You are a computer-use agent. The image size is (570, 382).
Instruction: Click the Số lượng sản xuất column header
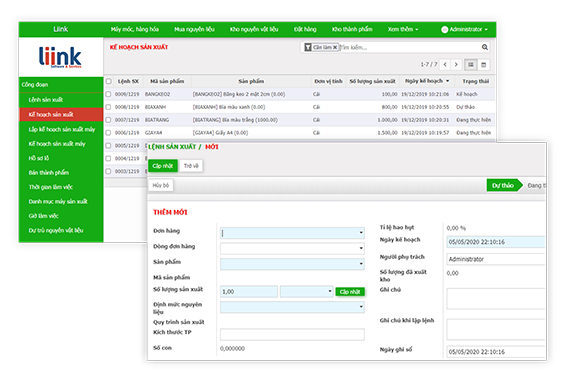[x=372, y=81]
